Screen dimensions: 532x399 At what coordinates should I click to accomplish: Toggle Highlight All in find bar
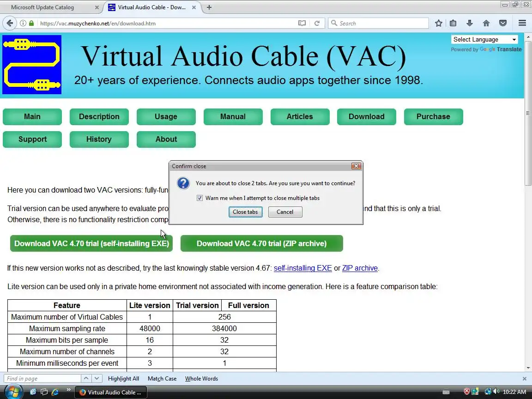[123, 378]
